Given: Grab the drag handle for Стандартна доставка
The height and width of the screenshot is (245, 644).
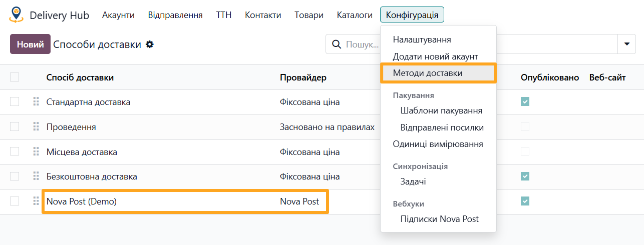Looking at the screenshot, I should 36,102.
